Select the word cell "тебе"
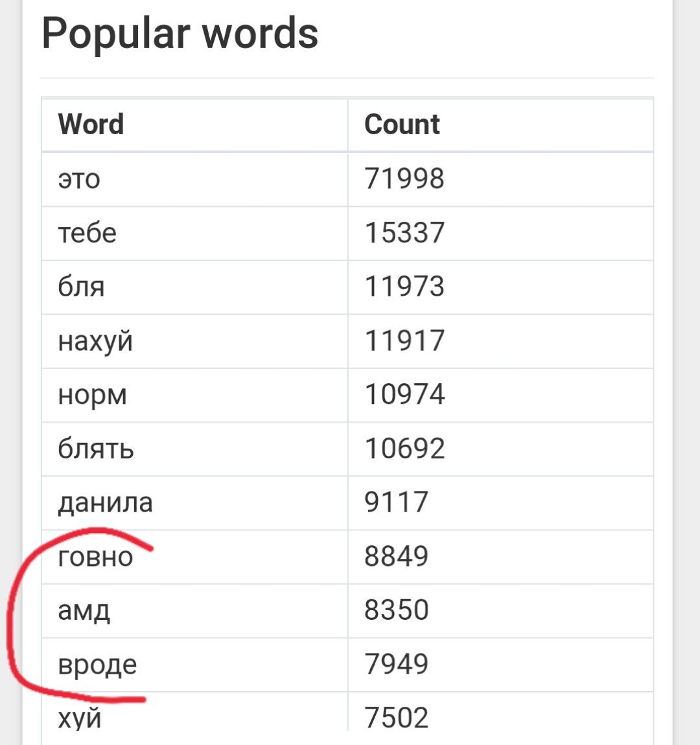The height and width of the screenshot is (745, 700). pyautogui.click(x=87, y=233)
